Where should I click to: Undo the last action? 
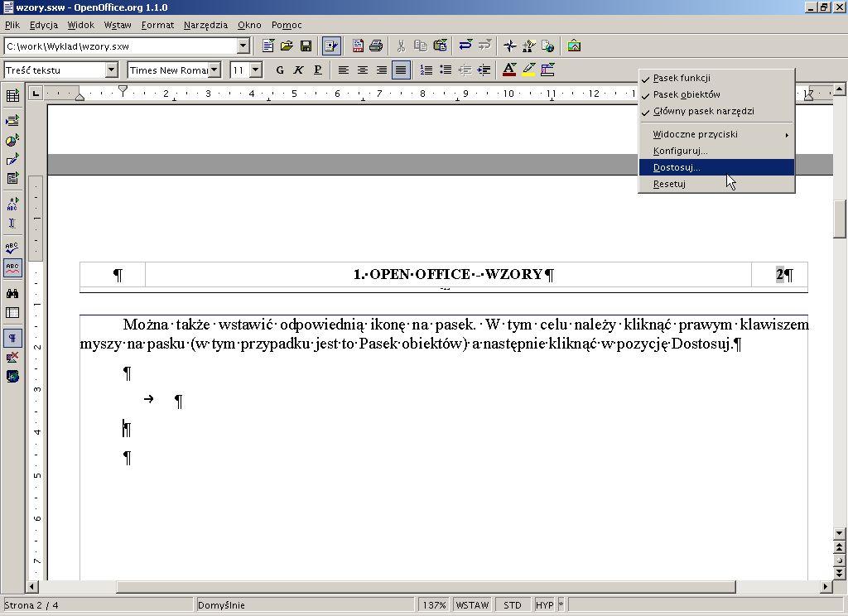465,46
